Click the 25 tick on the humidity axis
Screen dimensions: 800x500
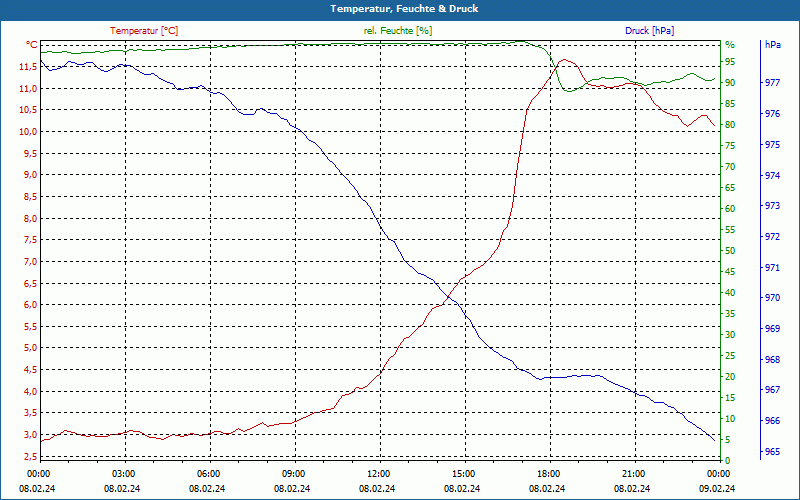(730, 356)
